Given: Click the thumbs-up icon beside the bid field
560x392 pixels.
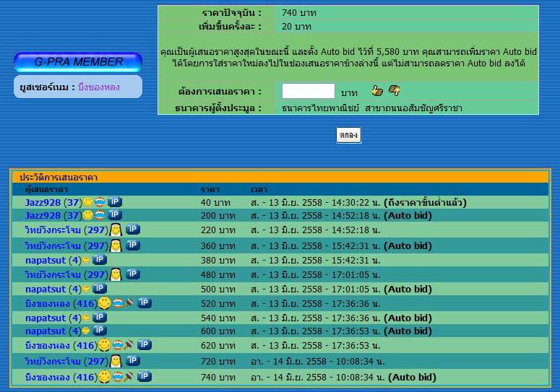Looking at the screenshot, I should point(376,91).
